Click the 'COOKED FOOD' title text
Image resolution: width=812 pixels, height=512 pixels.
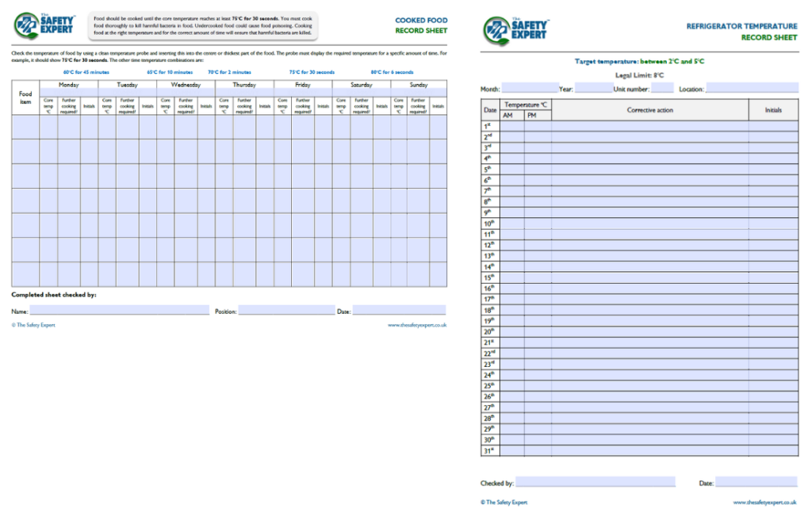pyautogui.click(x=422, y=20)
